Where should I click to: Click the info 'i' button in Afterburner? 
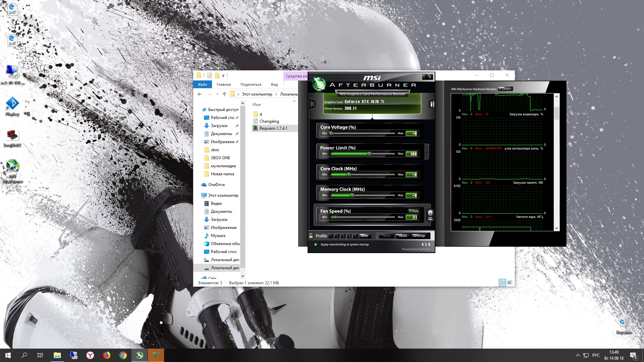click(x=432, y=104)
